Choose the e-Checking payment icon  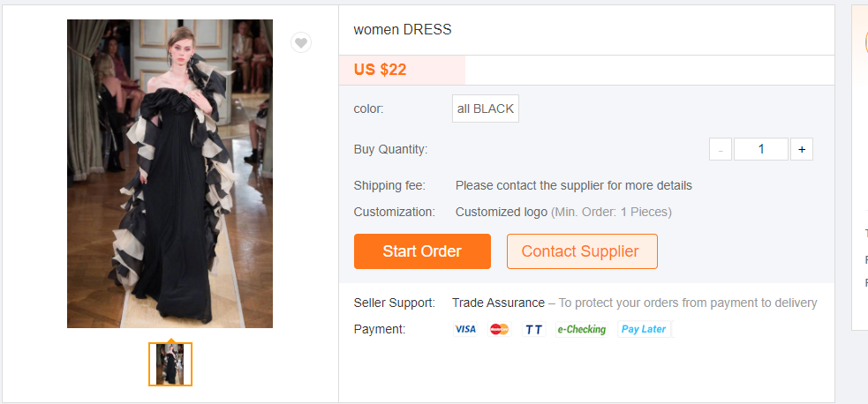point(581,329)
